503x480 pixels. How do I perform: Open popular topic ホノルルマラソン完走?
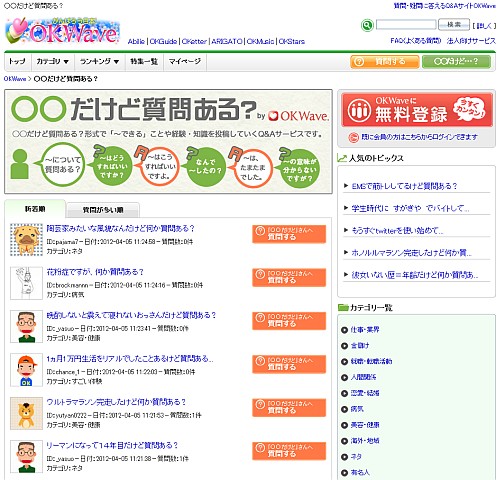pyautogui.click(x=412, y=253)
